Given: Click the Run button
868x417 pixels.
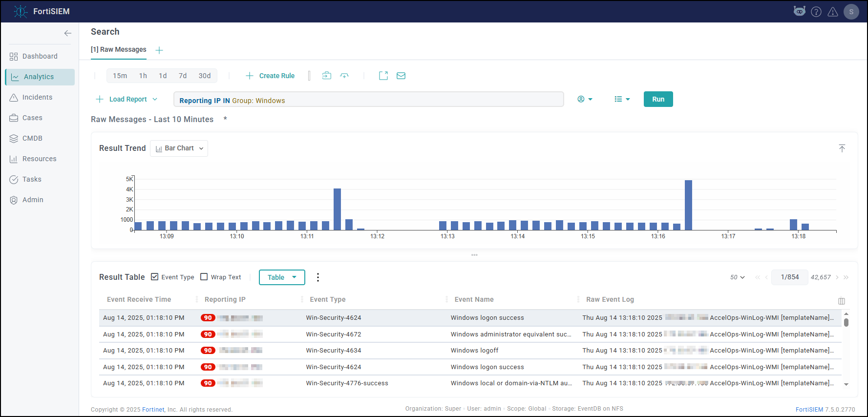Looking at the screenshot, I should coord(658,99).
